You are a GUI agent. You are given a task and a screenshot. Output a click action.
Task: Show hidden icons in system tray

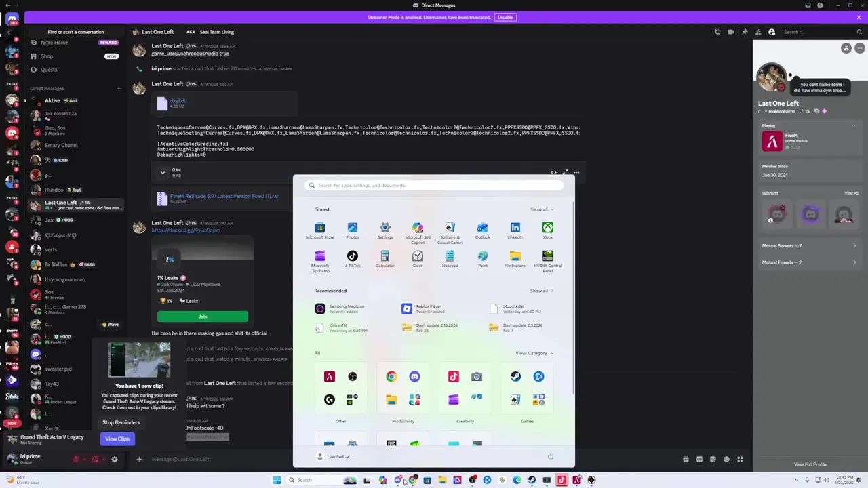796,480
